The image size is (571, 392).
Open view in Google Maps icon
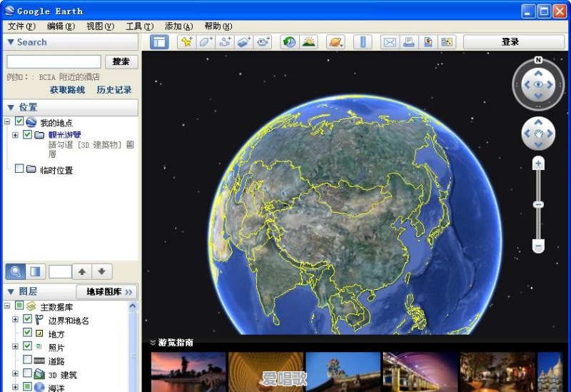point(428,42)
